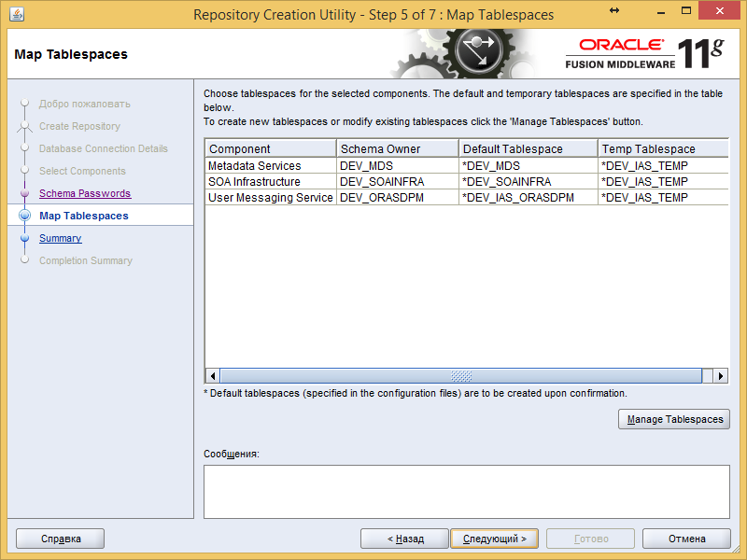Click the double-arrow resize icon in the title bar
747x560 pixels.
tap(616, 10)
